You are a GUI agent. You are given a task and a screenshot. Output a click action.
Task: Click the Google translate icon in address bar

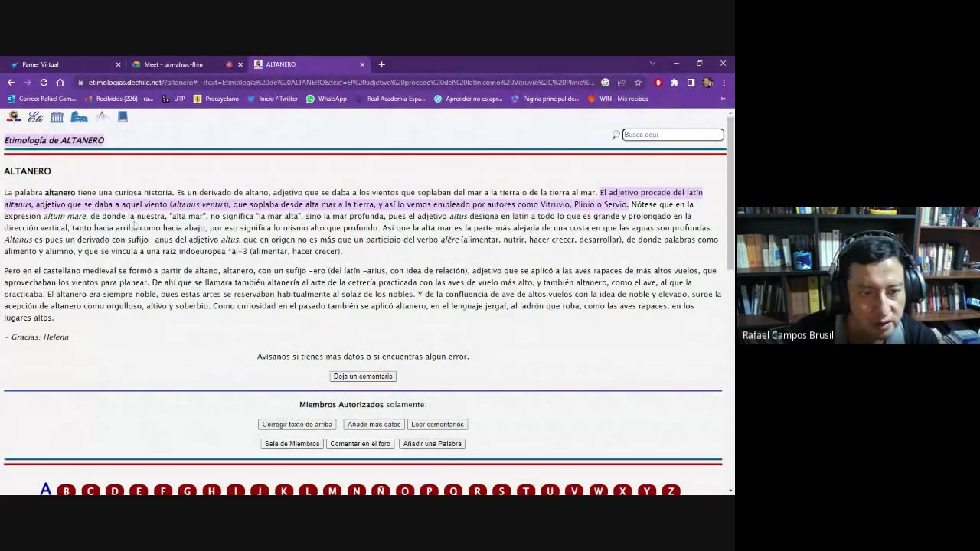click(605, 83)
